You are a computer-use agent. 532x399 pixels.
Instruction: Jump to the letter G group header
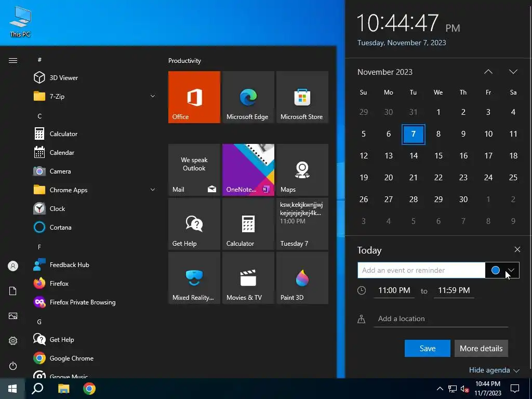coord(39,322)
